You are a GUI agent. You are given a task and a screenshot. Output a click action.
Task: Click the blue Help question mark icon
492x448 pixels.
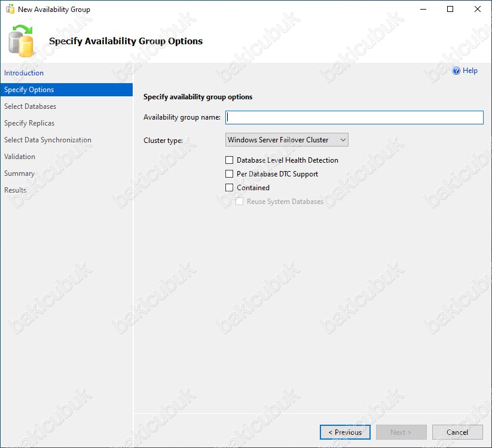456,71
